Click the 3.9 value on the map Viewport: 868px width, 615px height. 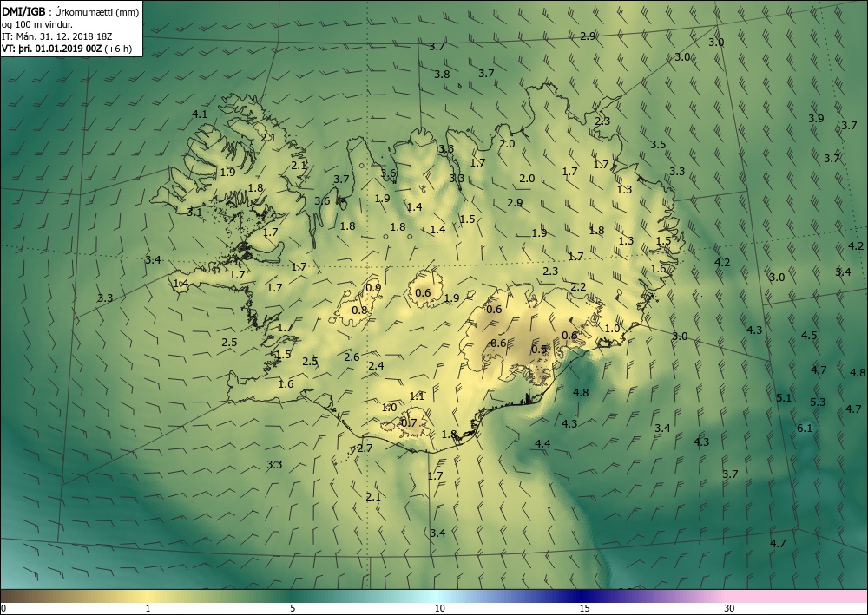pyautogui.click(x=816, y=118)
